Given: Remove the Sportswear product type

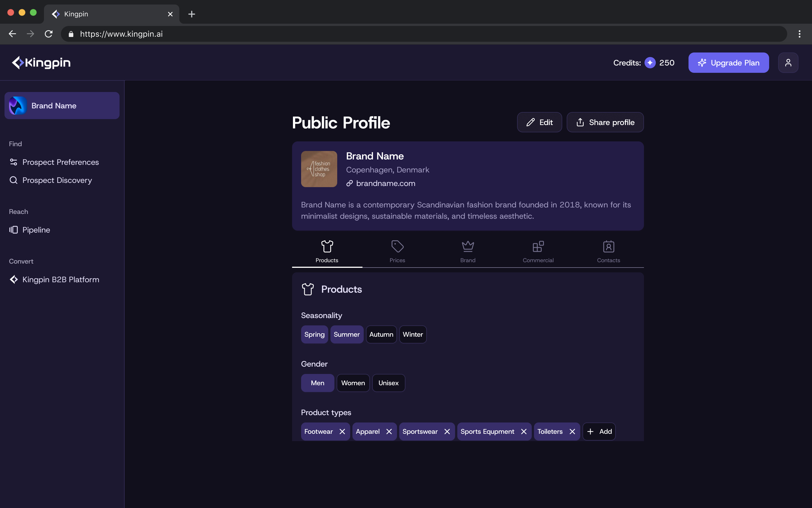Looking at the screenshot, I should pyautogui.click(x=447, y=432).
